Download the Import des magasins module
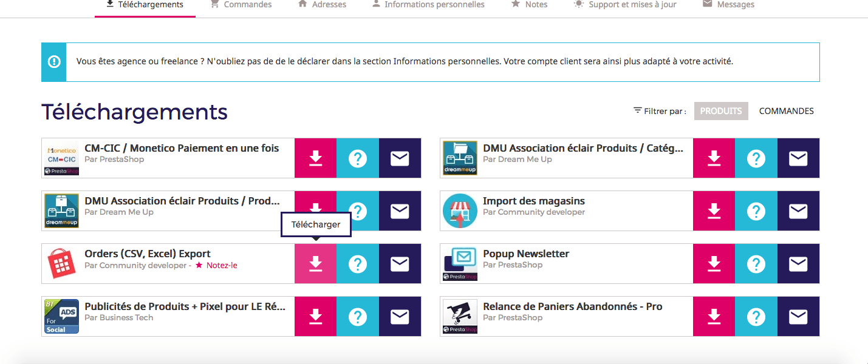 point(714,211)
